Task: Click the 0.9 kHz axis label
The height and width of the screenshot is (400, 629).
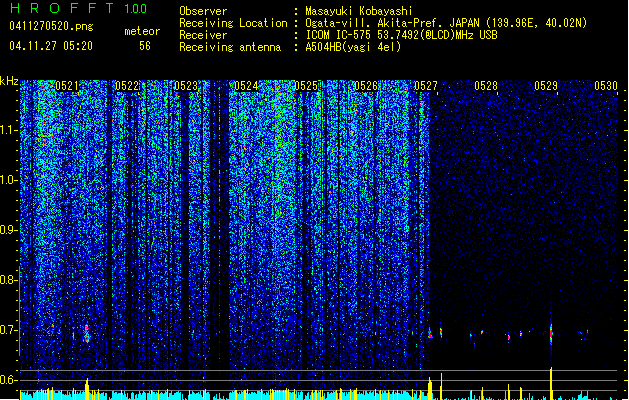Action: coord(8,230)
